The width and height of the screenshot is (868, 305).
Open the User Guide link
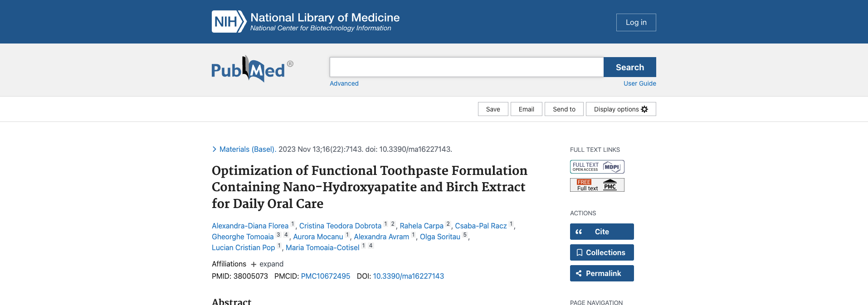pos(639,83)
